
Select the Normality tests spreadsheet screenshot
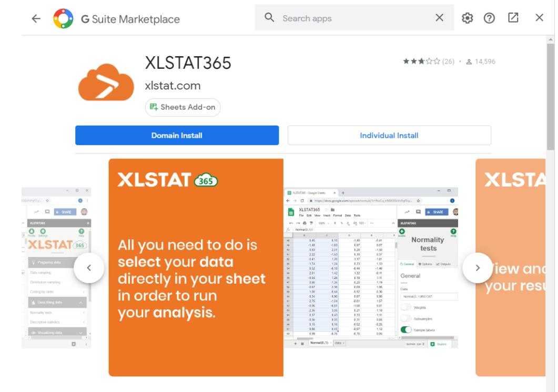(x=371, y=268)
